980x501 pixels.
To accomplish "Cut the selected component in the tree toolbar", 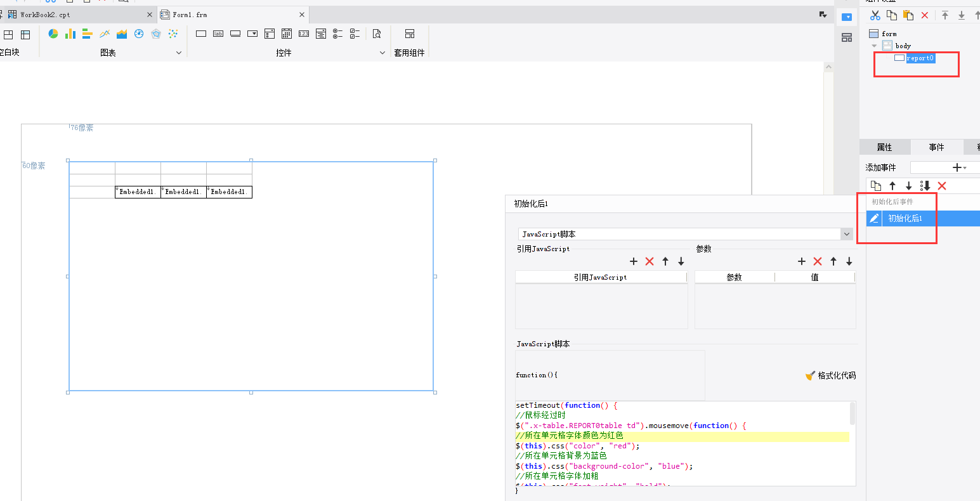I will tap(875, 15).
